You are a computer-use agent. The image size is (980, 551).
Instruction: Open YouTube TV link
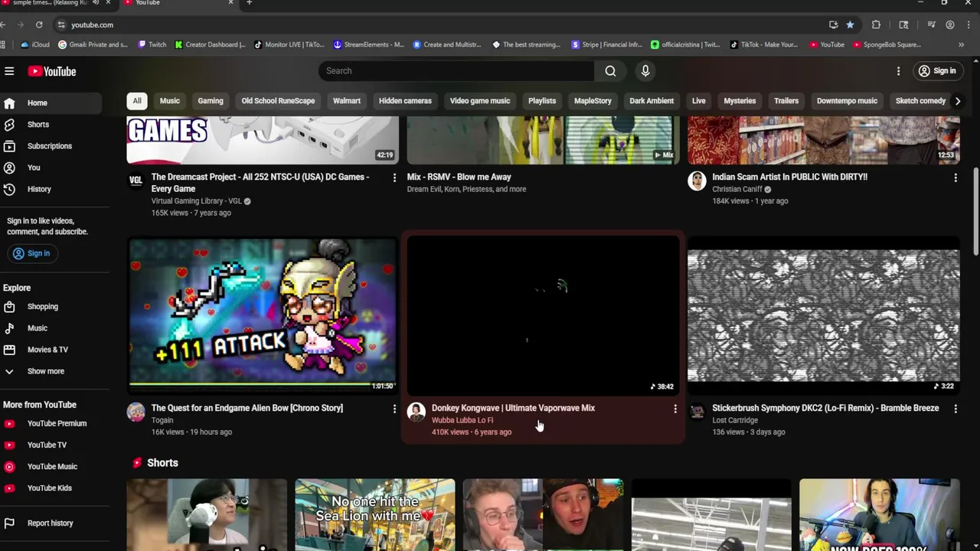pyautogui.click(x=51, y=445)
